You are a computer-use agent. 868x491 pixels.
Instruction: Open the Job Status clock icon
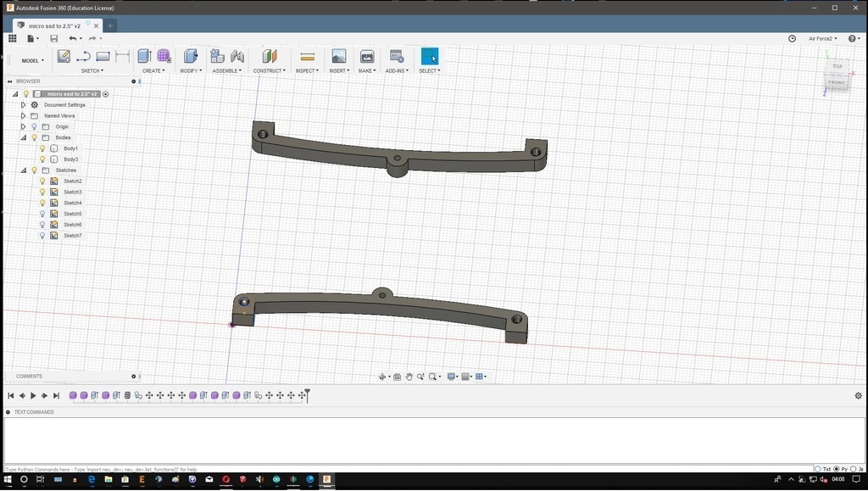792,38
